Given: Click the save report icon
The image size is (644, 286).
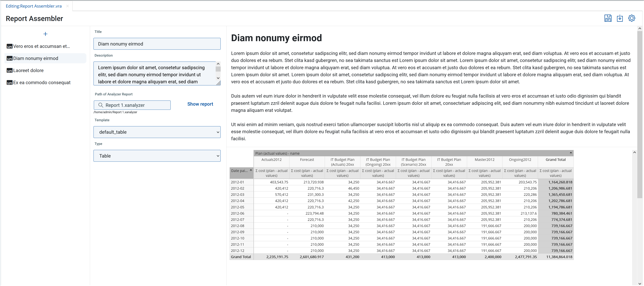Looking at the screenshot, I should (x=608, y=18).
